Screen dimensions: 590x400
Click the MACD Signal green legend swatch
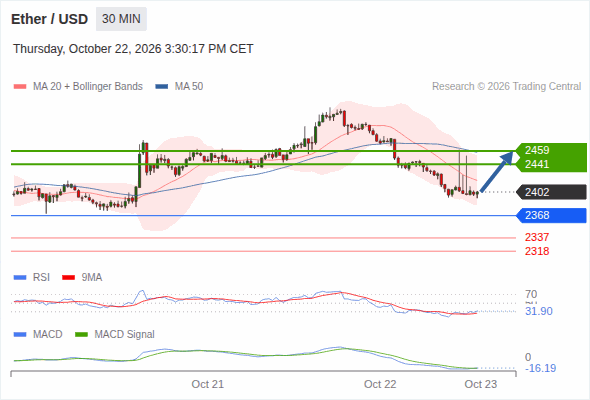[x=81, y=334]
